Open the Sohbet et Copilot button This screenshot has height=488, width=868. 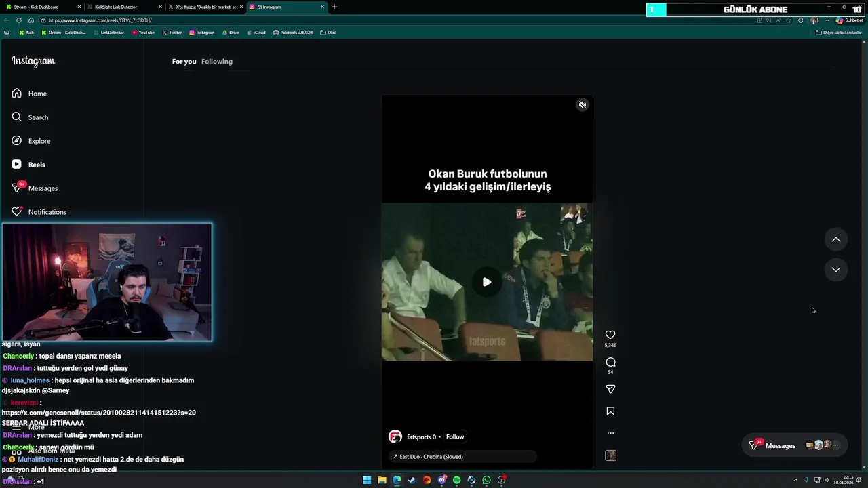click(x=850, y=20)
